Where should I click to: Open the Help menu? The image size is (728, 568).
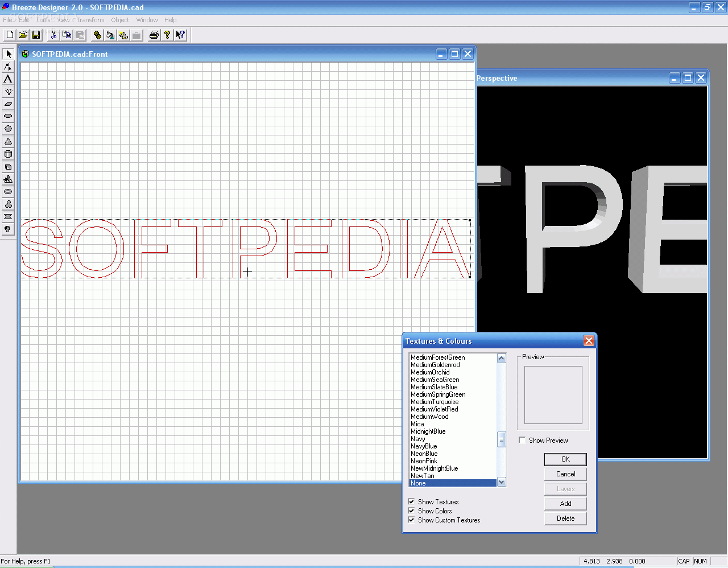click(171, 20)
